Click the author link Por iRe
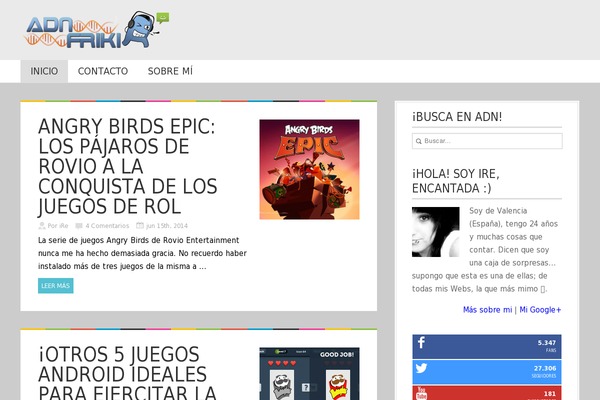Image resolution: width=600 pixels, height=400 pixels. (x=58, y=226)
